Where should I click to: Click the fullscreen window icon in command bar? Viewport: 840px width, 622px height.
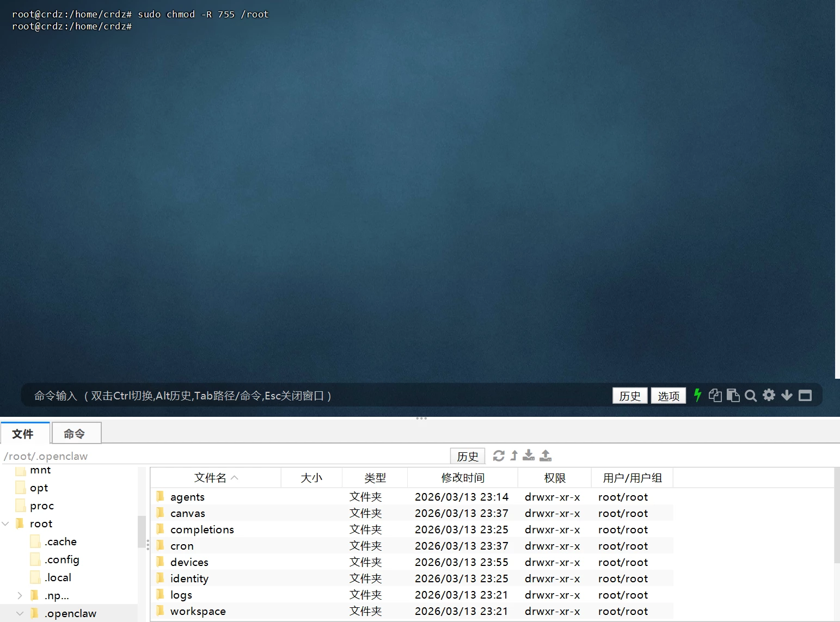click(x=805, y=396)
